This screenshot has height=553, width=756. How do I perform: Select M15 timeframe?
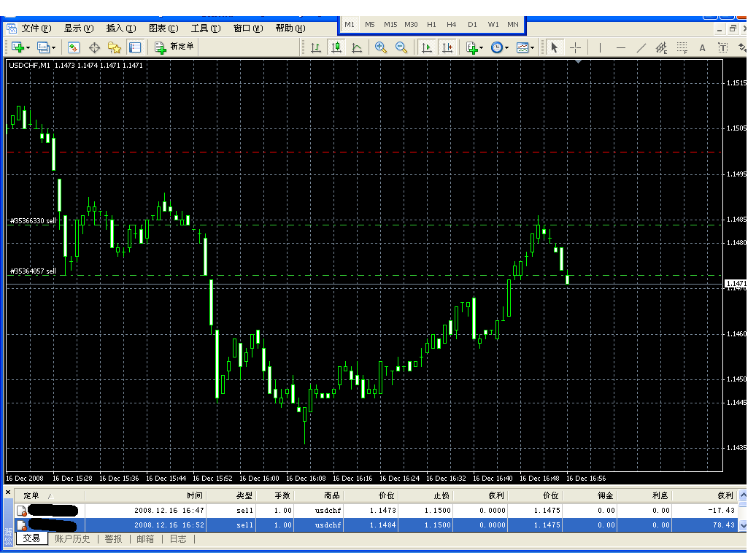tap(390, 24)
